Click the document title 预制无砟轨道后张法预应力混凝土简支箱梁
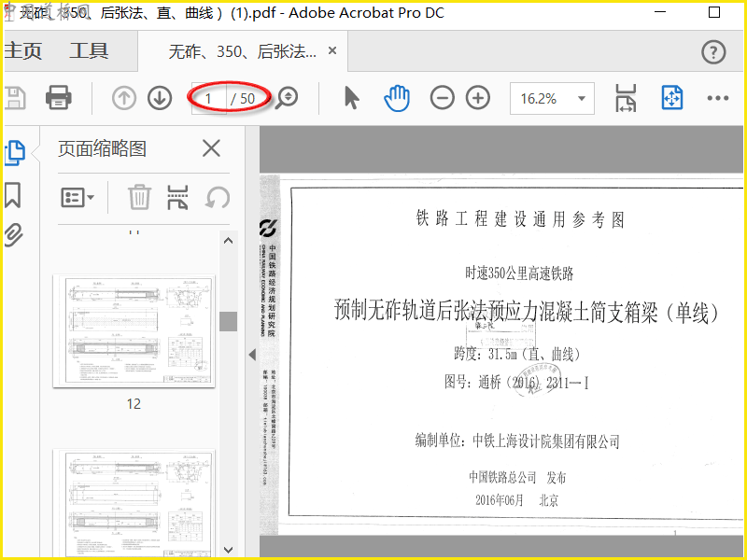The image size is (747, 560). 526,311
